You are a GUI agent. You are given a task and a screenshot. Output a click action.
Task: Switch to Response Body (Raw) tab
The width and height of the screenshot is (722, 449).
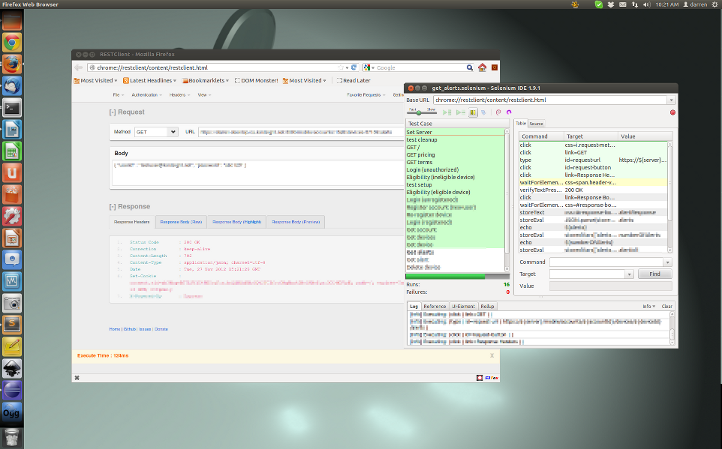181,222
